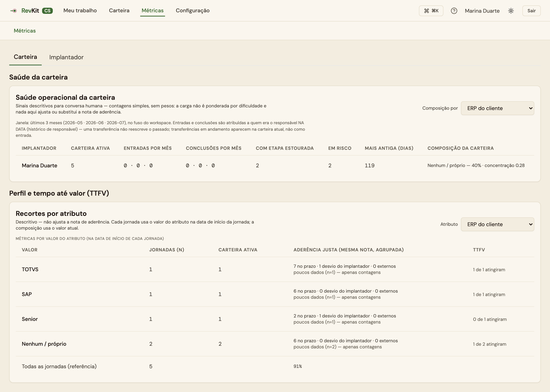Click the 'Saúde operacional da carteira' heading
The height and width of the screenshot is (392, 550).
click(x=65, y=97)
